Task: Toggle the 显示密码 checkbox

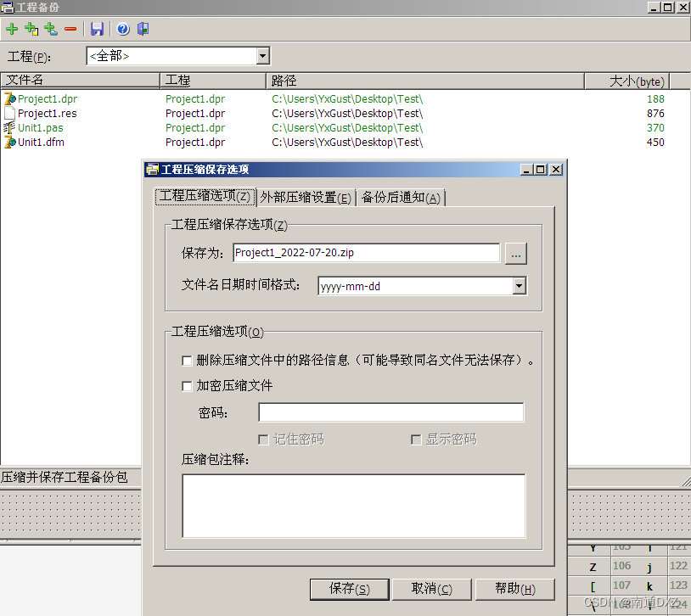Action: pyautogui.click(x=416, y=440)
